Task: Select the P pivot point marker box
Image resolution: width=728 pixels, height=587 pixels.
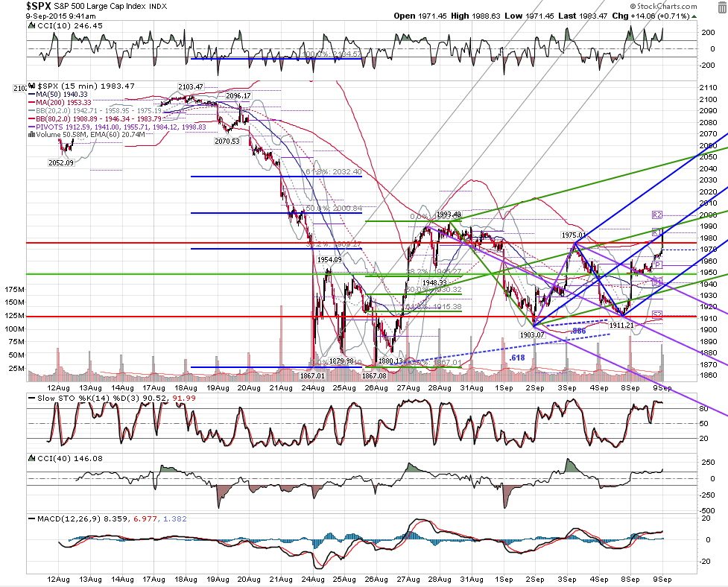Action: (657, 265)
